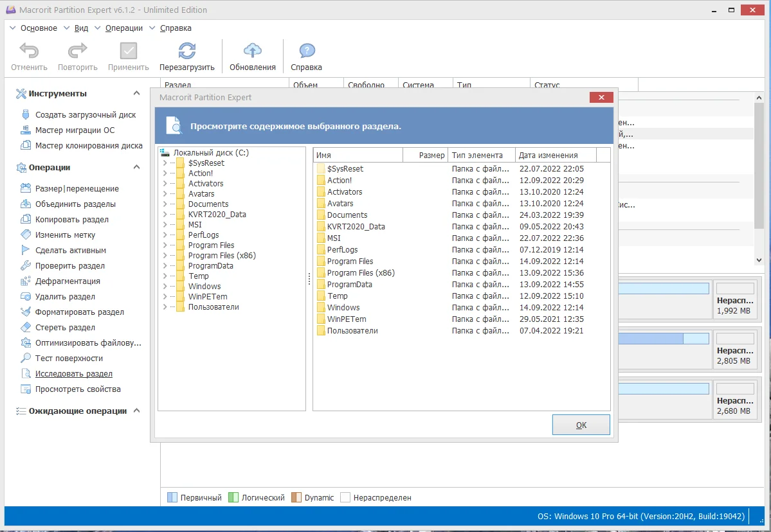Image resolution: width=771 pixels, height=532 pixels.
Task: Open the Обновления cloud update icon
Action: pos(252,51)
